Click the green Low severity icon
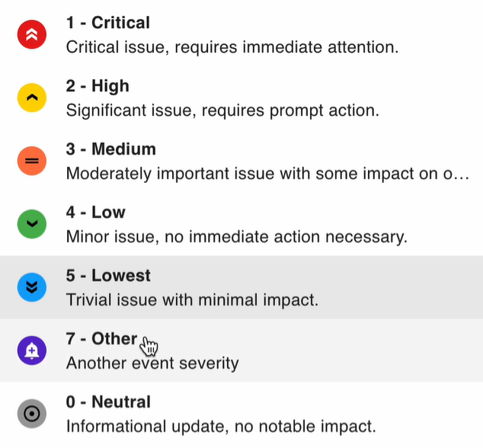Image resolution: width=483 pixels, height=448 pixels. point(31,224)
